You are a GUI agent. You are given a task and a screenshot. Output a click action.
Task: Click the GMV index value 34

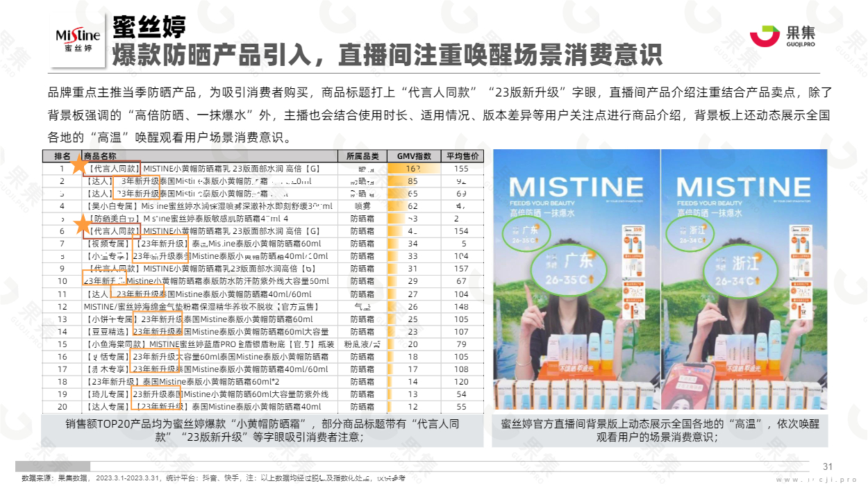413,244
